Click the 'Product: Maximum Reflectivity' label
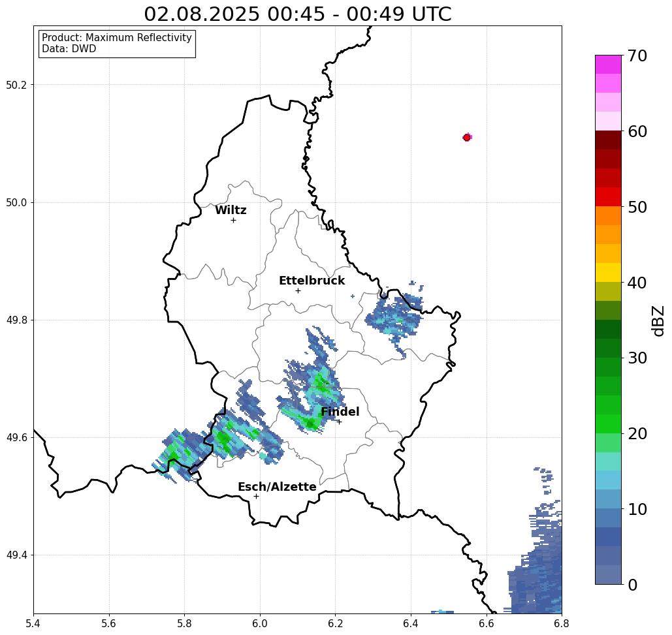This screenshot has width=672, height=635. pyautogui.click(x=116, y=38)
